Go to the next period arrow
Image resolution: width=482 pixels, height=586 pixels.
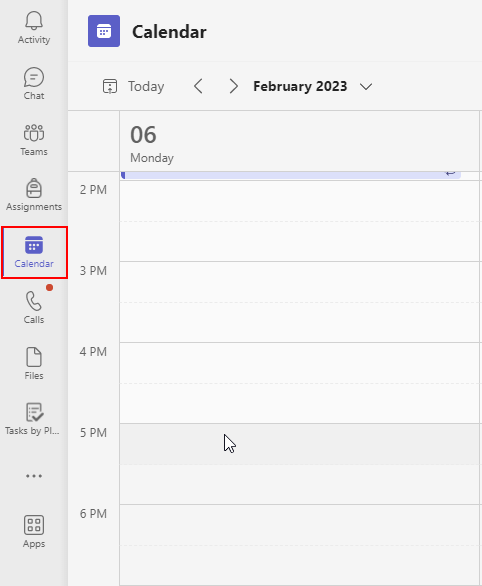[x=234, y=86]
